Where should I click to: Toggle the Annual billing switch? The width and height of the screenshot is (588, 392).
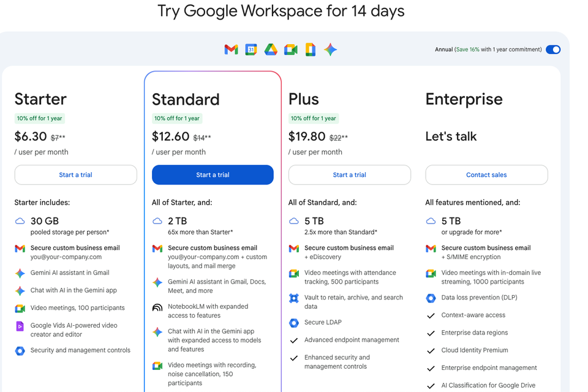[552, 50]
